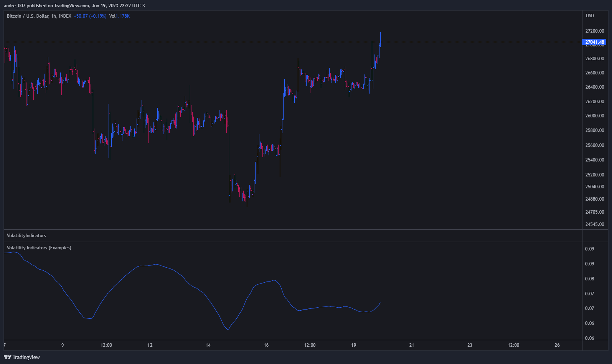Click the 25200.00 price axis label
Viewport: 612px width, 364px height.
[x=595, y=175]
